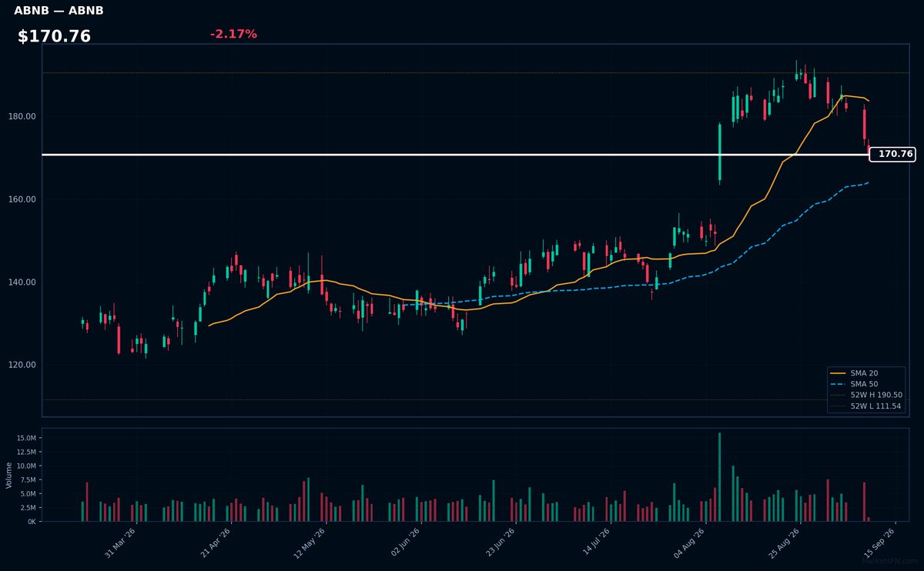Select the 23 Jun '26 date label
This screenshot has height=571, width=924.
pos(500,543)
